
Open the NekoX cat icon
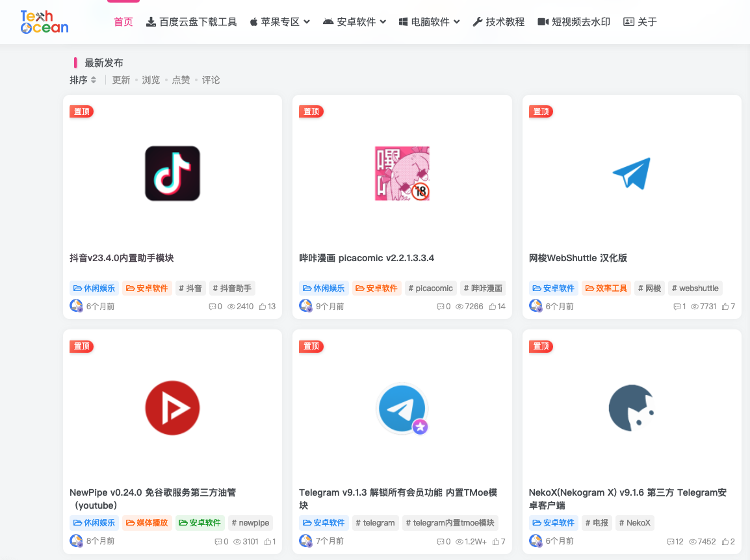(632, 408)
